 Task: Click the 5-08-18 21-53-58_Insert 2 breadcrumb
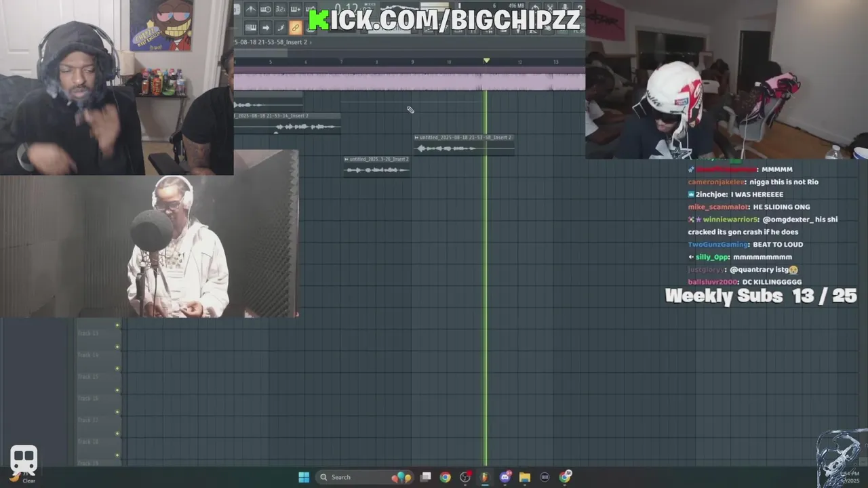[271, 42]
